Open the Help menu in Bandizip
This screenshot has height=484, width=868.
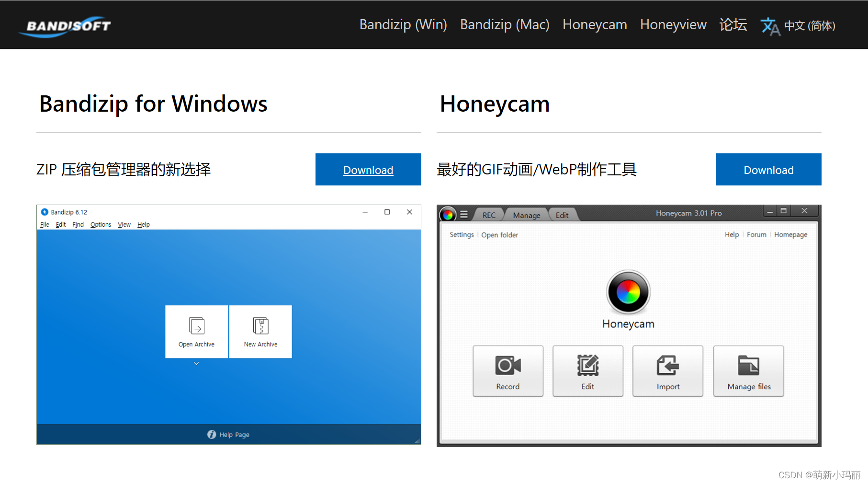pos(144,224)
